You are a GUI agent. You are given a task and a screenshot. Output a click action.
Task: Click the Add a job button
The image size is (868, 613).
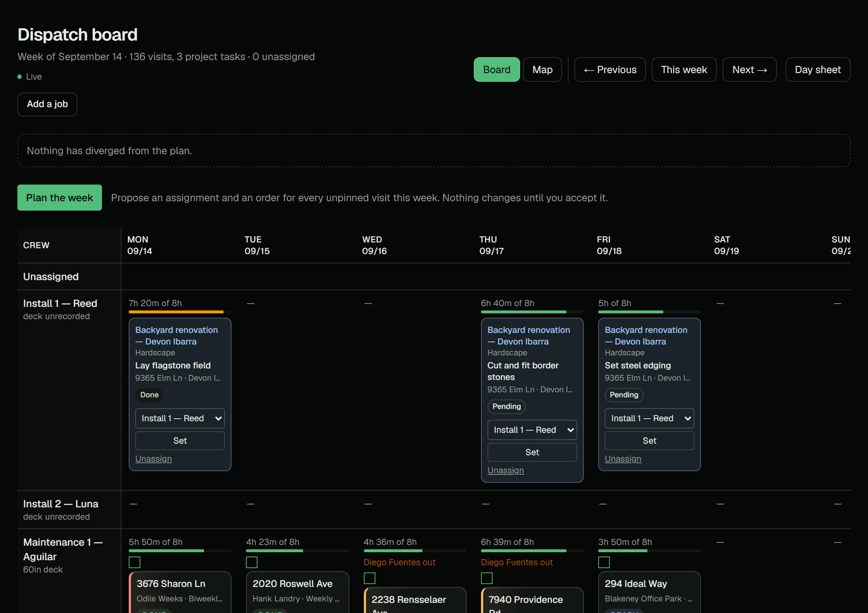point(47,104)
